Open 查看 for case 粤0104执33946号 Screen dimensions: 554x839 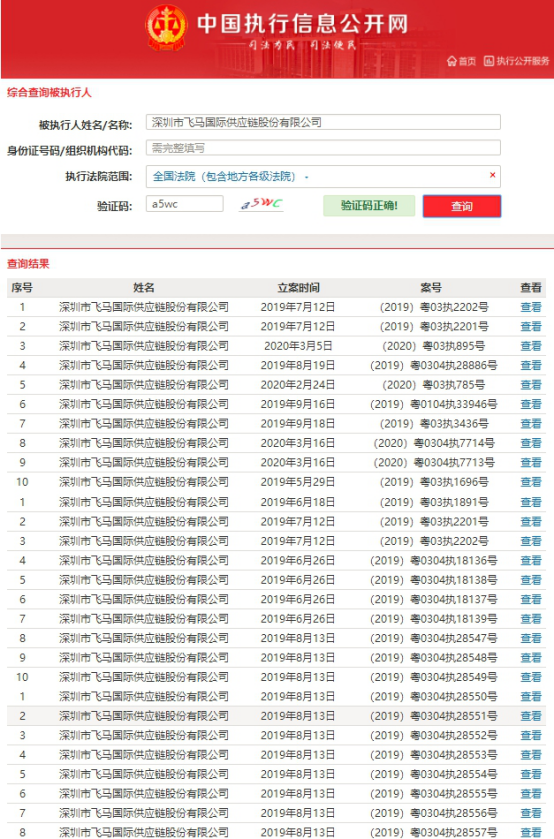pos(531,405)
